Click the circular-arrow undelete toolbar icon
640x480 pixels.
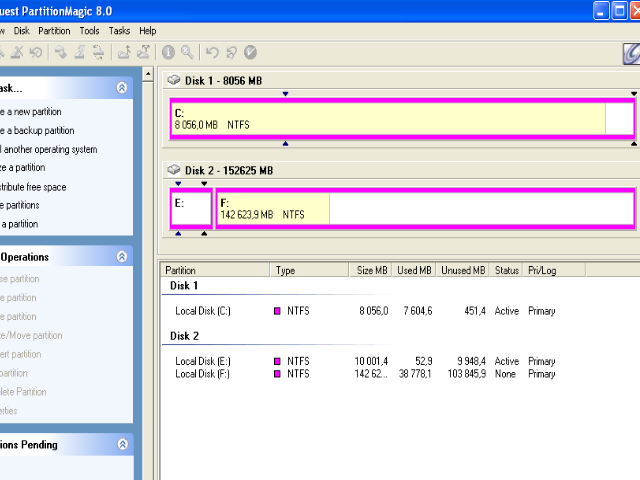pyautogui.click(x=36, y=52)
